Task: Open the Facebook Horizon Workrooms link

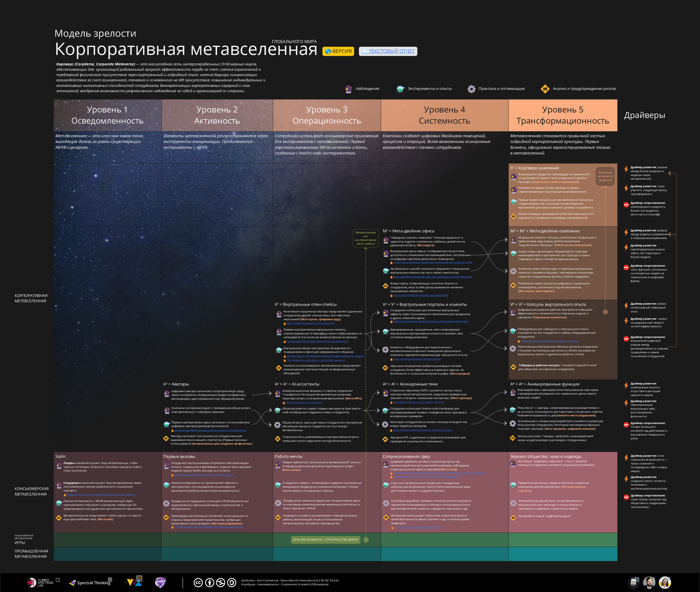Action: coord(317,341)
